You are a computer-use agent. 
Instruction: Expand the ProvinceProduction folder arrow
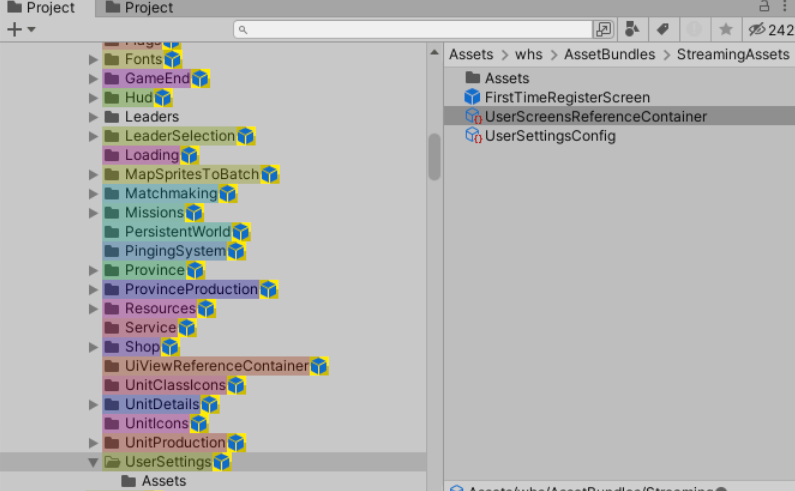93,290
